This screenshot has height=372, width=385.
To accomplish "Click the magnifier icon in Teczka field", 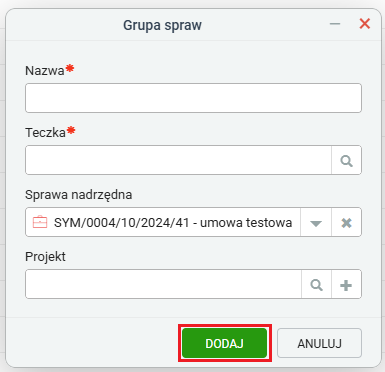I will tap(346, 160).
